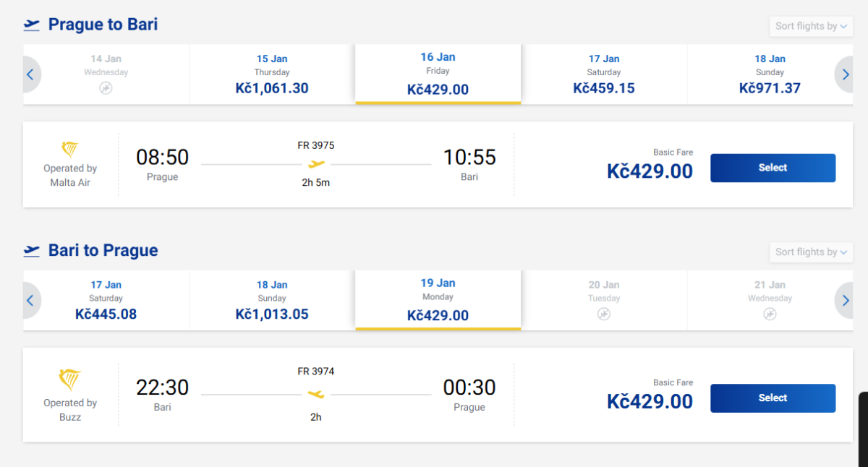The image size is (868, 467).
Task: Open Sort flights by for return flights
Action: pos(811,252)
